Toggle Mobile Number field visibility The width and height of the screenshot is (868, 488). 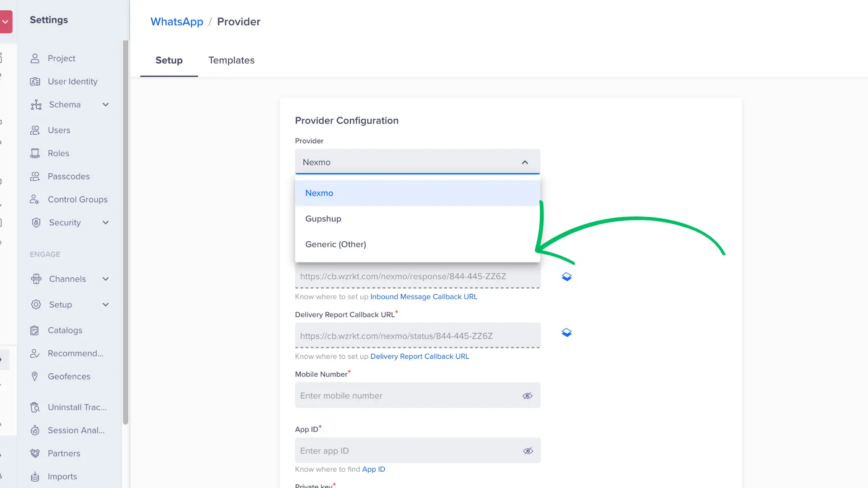click(528, 396)
